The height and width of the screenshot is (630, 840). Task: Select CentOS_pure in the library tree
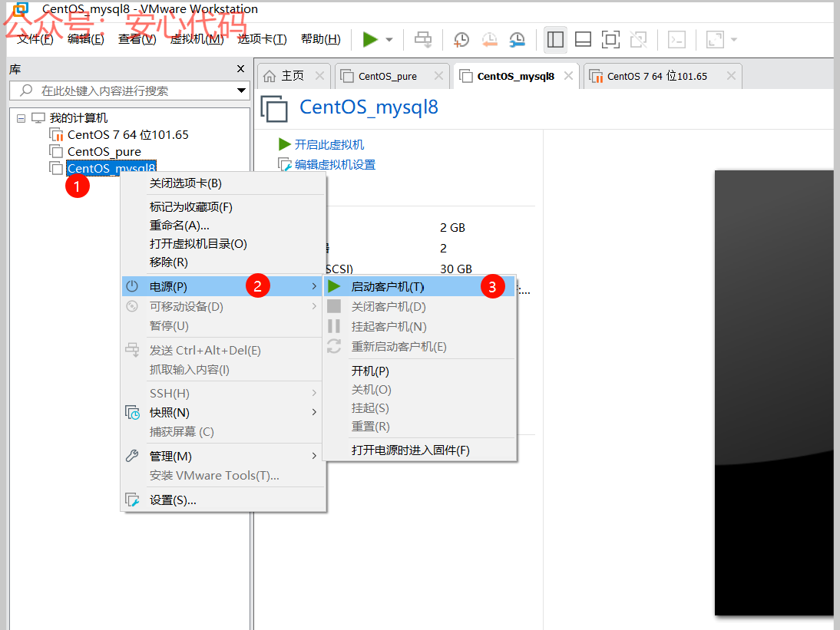coord(104,151)
